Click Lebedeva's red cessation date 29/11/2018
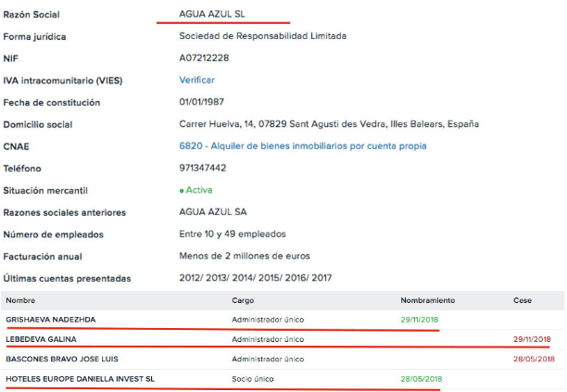 (532, 339)
